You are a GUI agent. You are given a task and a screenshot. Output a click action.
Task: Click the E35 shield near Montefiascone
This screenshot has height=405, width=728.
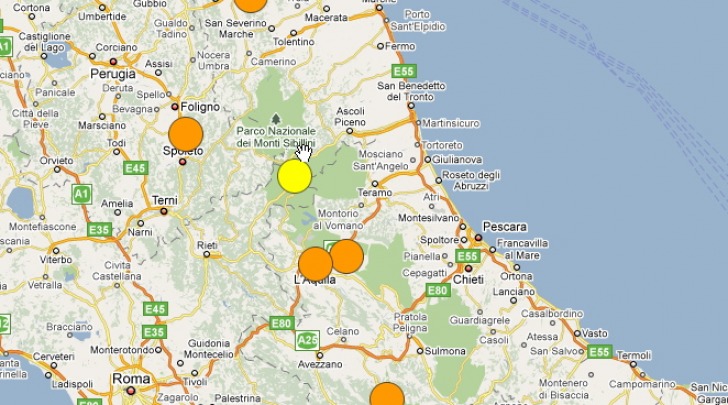(x=99, y=229)
